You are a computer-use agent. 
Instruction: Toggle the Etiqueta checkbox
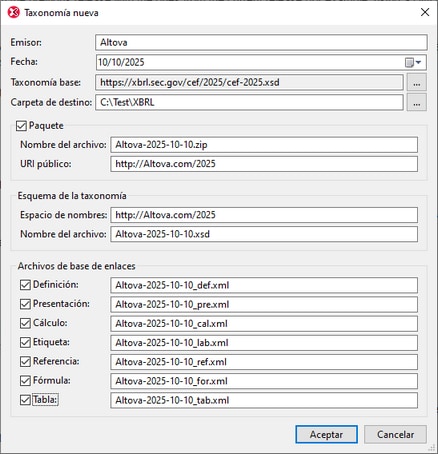[25, 343]
